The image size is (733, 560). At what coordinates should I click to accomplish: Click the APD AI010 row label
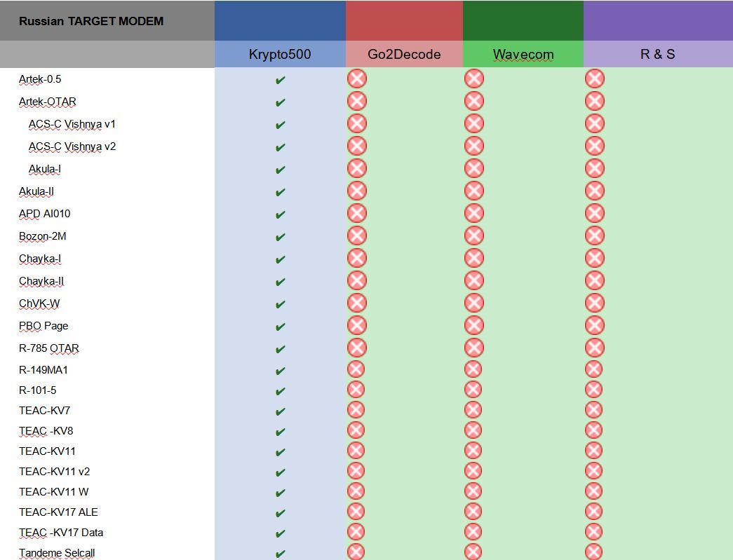coord(44,214)
